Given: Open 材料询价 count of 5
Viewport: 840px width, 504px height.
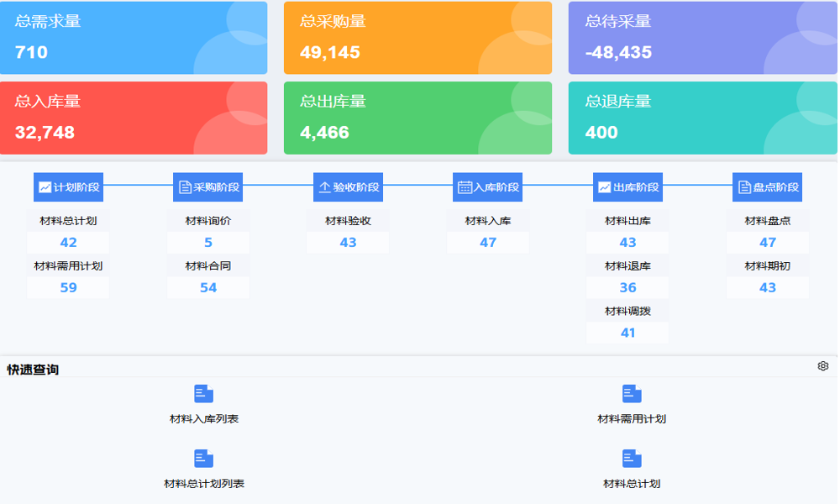Looking at the screenshot, I should (208, 243).
